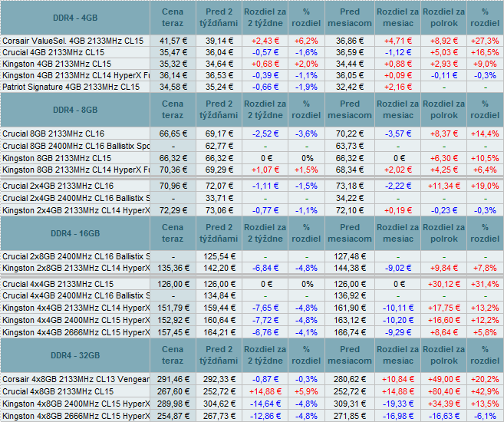Click the +6,2% percent difference
504x422 pixels.
[x=306, y=41]
